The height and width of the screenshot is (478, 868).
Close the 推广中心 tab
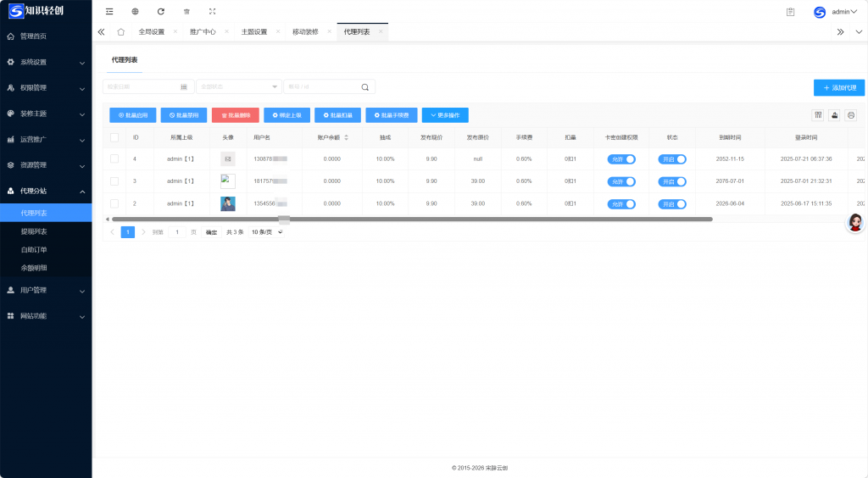[226, 31]
